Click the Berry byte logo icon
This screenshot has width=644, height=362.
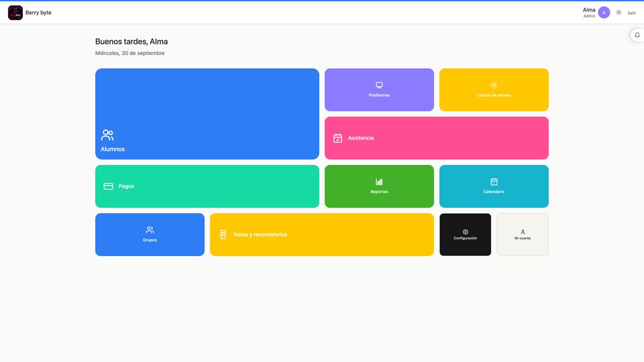click(x=15, y=13)
